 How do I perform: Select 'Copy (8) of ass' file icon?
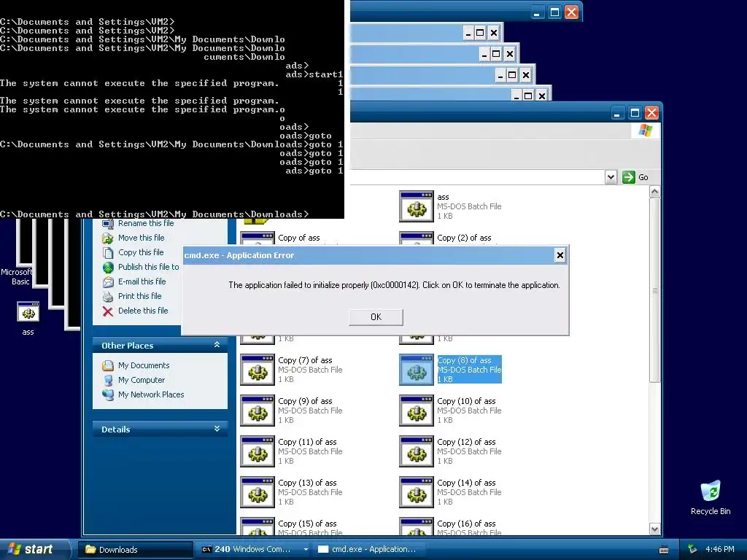point(417,370)
